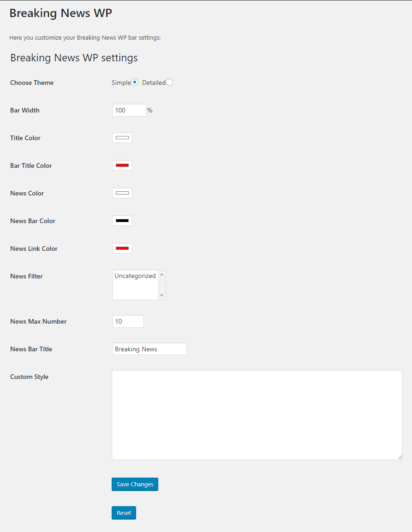Click the News Bar Title field
Viewport: 412px width, 532px height.
click(x=149, y=349)
